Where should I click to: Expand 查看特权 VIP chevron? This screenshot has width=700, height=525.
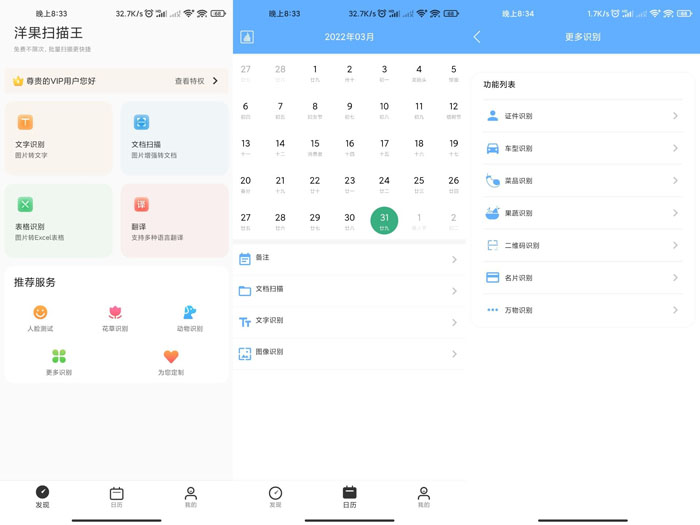tap(216, 81)
